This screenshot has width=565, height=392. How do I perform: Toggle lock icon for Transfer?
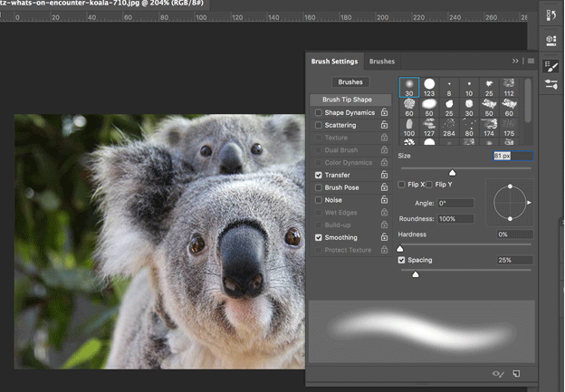point(385,175)
